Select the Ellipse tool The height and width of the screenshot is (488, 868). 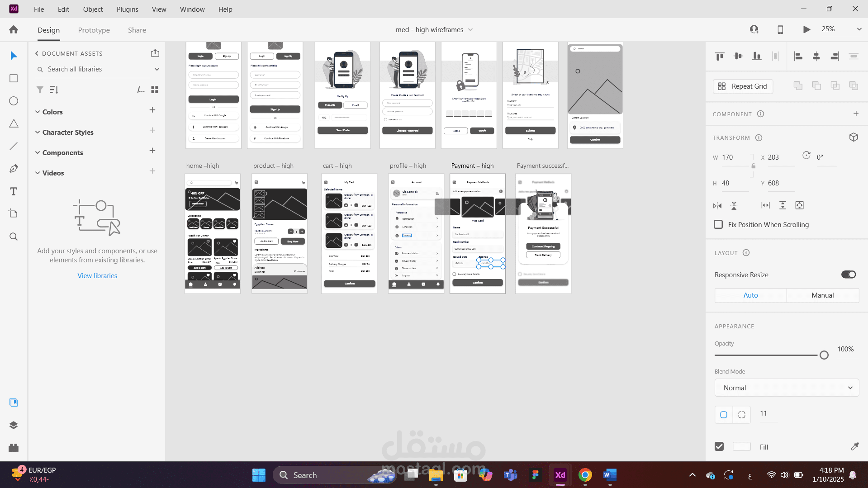click(x=14, y=101)
